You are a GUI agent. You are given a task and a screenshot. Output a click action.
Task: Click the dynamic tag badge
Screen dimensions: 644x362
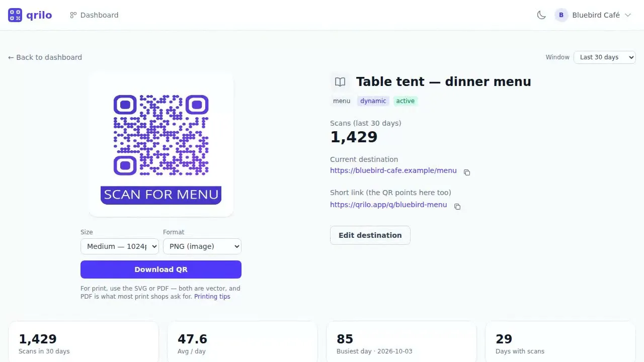click(373, 101)
